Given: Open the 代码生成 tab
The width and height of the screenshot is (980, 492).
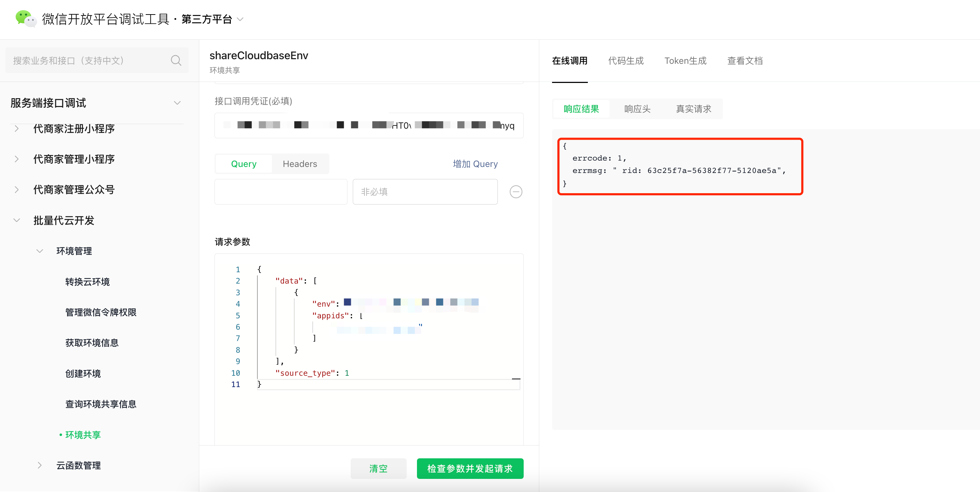Looking at the screenshot, I should coord(625,61).
